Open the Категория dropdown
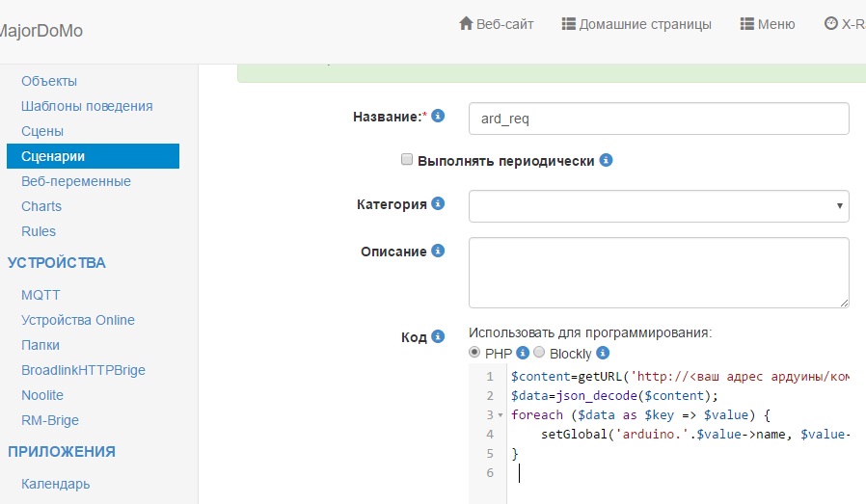 [x=658, y=205]
